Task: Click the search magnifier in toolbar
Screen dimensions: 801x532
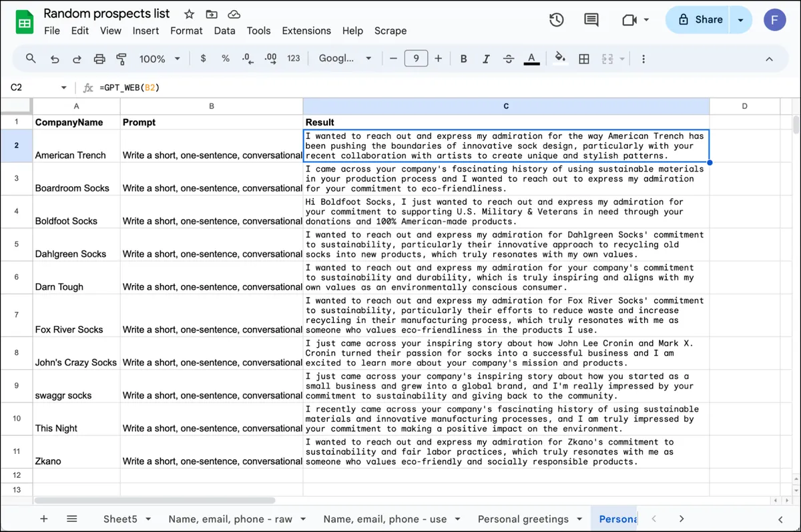Action: [x=31, y=59]
